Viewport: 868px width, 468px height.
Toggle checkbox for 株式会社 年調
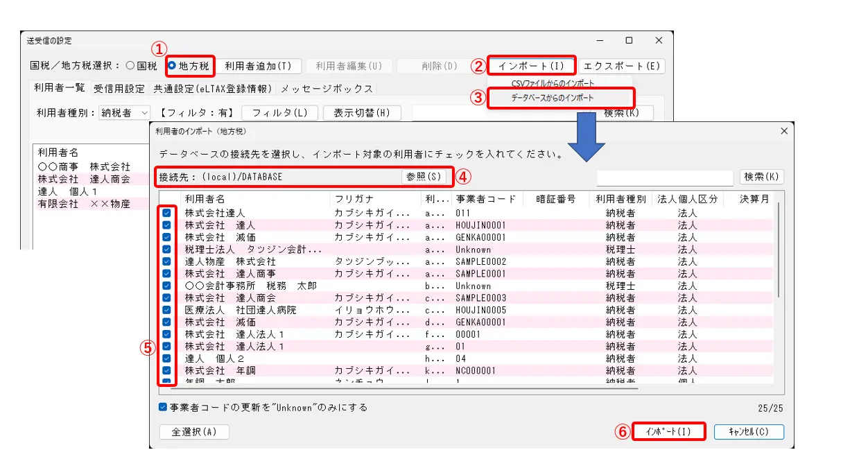[x=166, y=370]
